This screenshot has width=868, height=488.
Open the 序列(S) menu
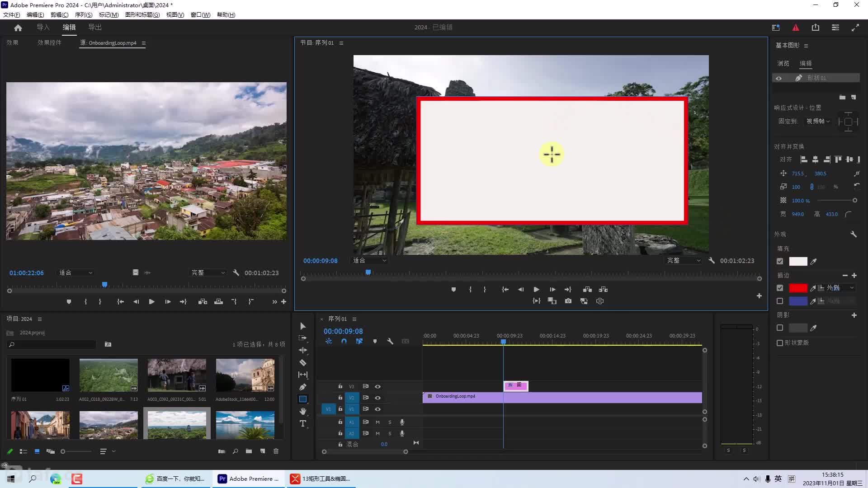coord(84,15)
